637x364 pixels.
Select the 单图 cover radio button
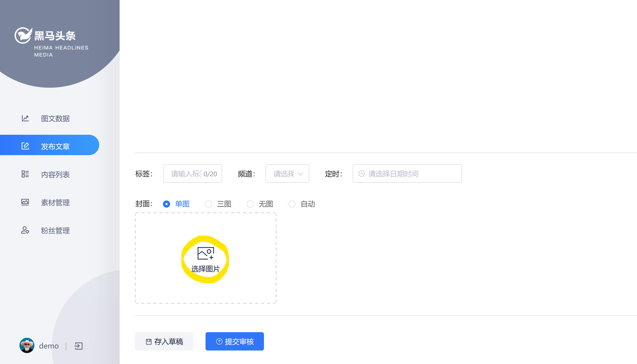tap(167, 204)
